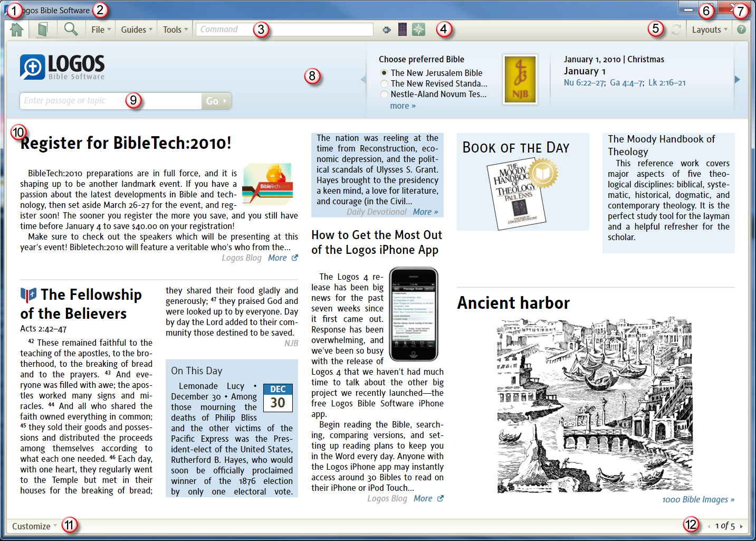The width and height of the screenshot is (756, 541).
Task: Click the Acts 2:42–47 reference
Action: (43, 328)
